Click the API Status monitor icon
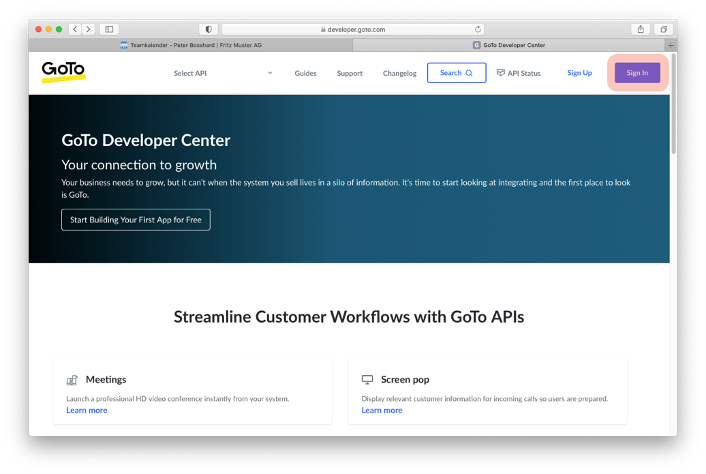706x474 pixels. tap(501, 72)
